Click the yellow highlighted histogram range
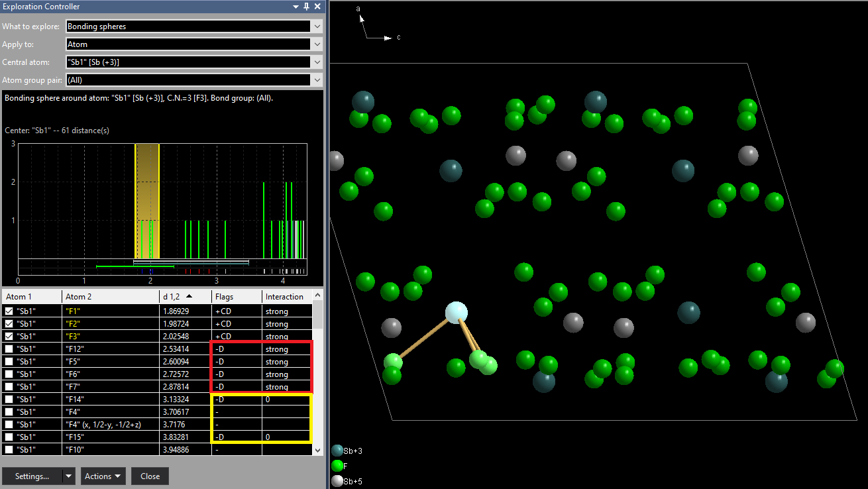The height and width of the screenshot is (489, 868). click(x=147, y=199)
